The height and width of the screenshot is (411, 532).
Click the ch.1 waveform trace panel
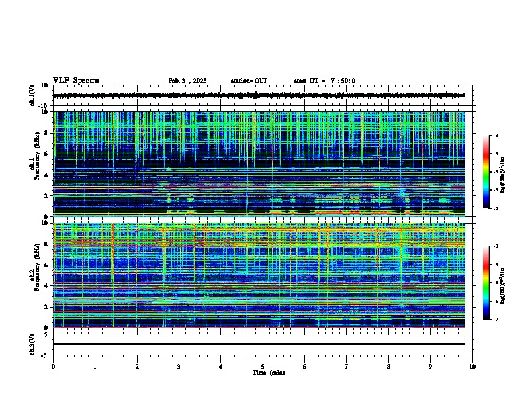(x=264, y=95)
